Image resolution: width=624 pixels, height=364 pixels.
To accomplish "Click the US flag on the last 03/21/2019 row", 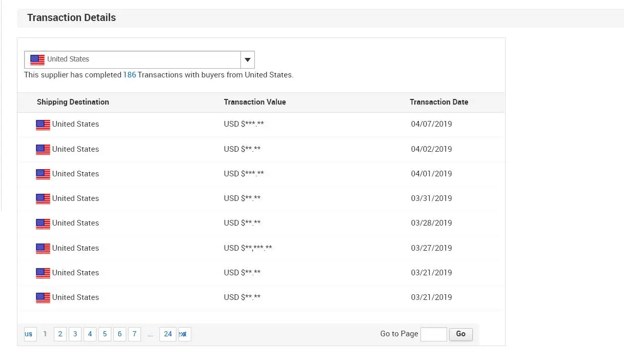I will [43, 297].
